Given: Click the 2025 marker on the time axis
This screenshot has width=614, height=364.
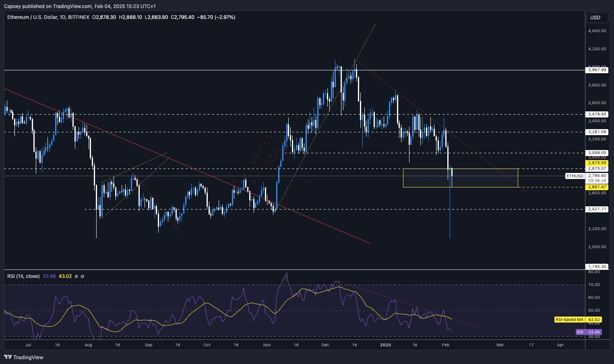Looking at the screenshot, I should (386, 345).
